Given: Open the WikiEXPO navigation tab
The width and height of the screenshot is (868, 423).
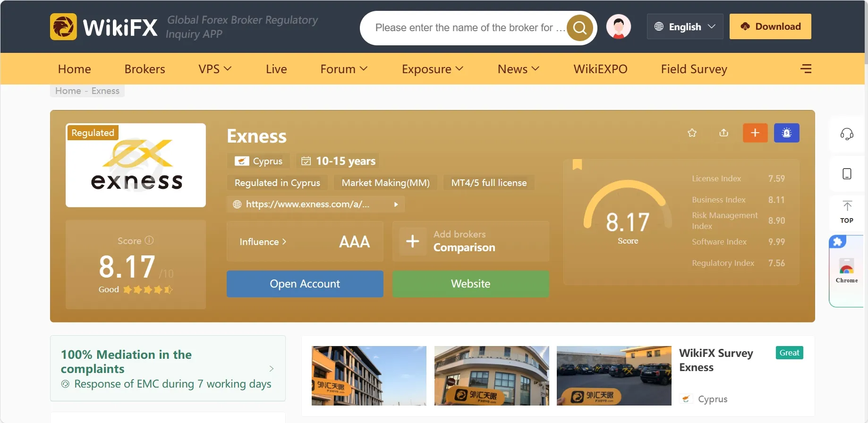Looking at the screenshot, I should pos(600,69).
